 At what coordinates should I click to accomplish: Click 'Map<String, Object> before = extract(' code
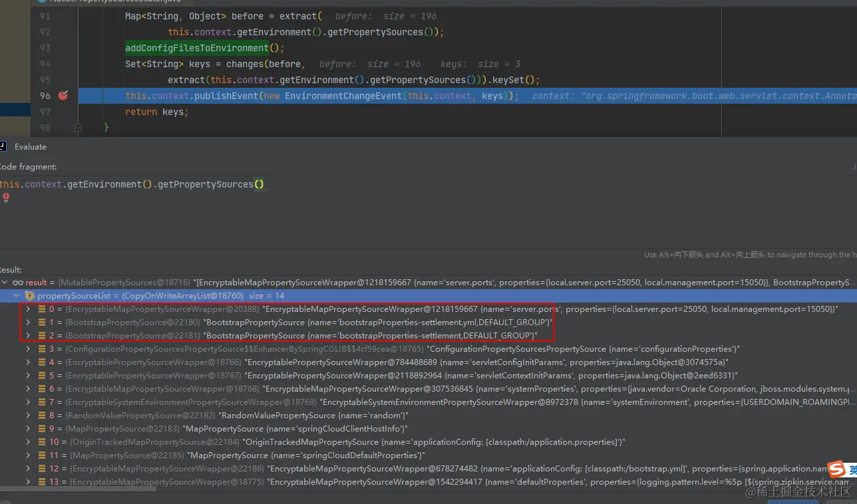pos(224,16)
